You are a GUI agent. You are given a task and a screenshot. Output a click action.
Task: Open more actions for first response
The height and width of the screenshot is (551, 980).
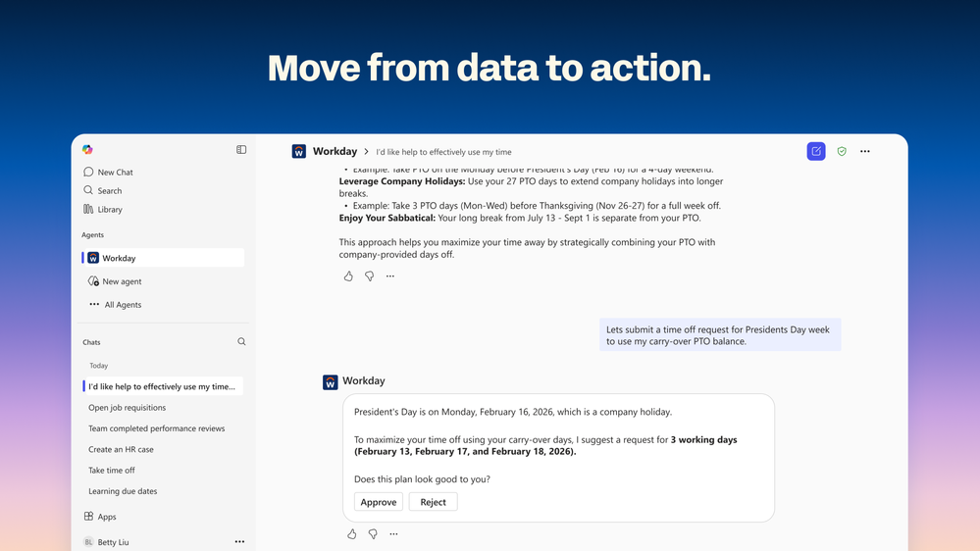coord(390,275)
